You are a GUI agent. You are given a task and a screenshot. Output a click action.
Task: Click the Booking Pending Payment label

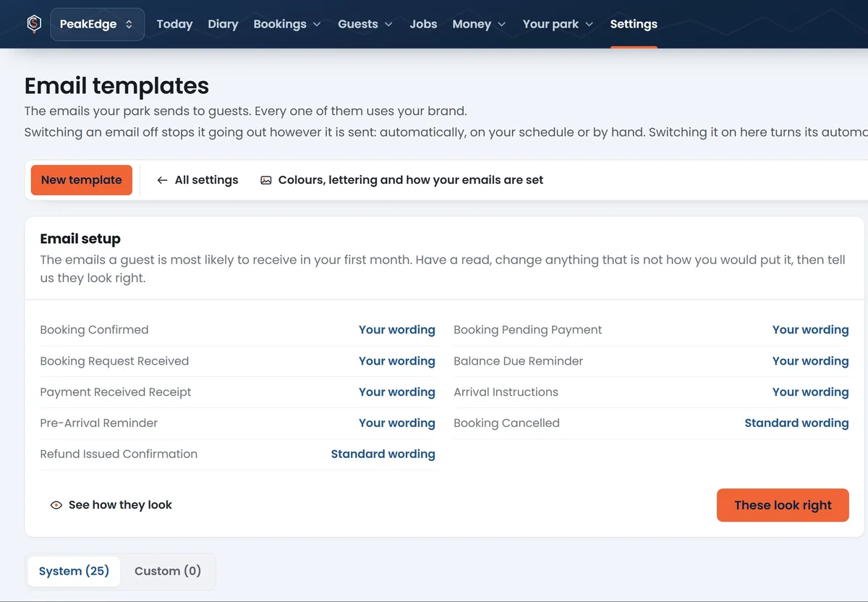pos(528,330)
